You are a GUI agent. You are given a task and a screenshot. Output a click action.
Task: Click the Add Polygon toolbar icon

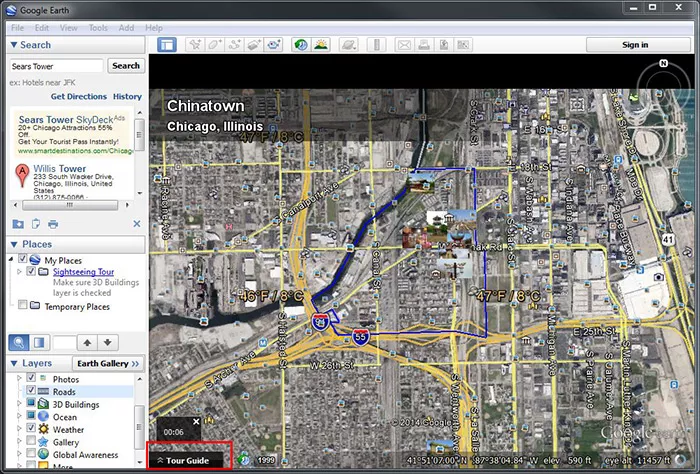pos(215,45)
